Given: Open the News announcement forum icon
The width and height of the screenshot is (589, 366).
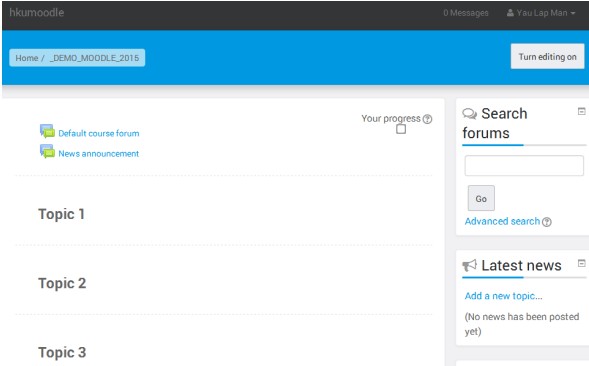Looking at the screenshot, I should [x=47, y=152].
